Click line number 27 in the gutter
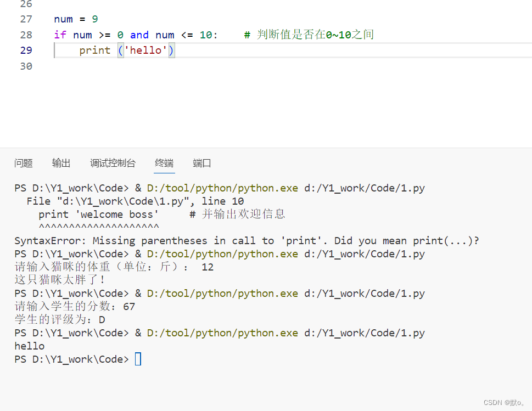The width and height of the screenshot is (532, 411). point(26,19)
